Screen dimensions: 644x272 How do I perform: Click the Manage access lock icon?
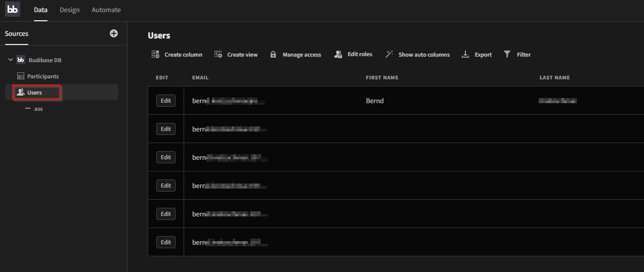[x=273, y=55]
